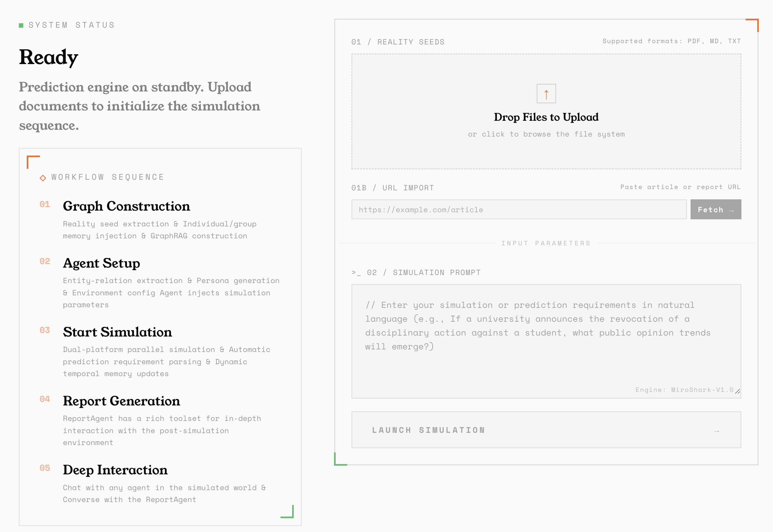The image size is (773, 532).
Task: Select the Agent Setup step heading
Action: pos(101,263)
